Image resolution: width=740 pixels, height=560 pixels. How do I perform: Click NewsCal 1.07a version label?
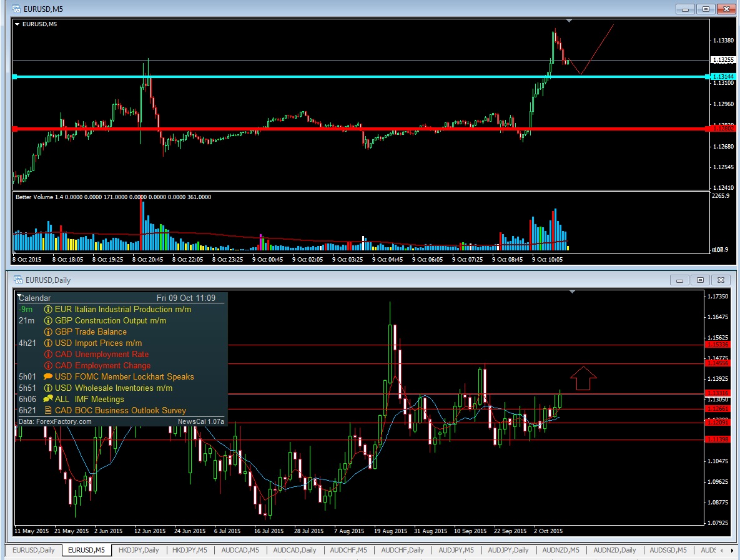200,422
